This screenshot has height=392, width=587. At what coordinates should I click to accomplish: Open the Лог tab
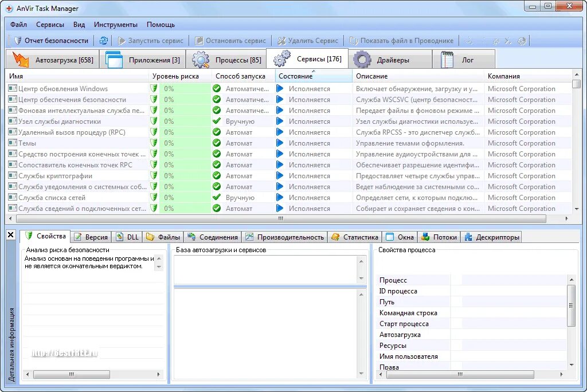tap(464, 60)
